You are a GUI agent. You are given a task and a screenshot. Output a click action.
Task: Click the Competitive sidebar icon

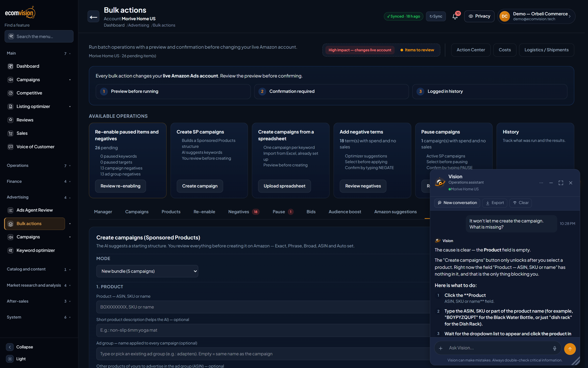click(x=10, y=93)
